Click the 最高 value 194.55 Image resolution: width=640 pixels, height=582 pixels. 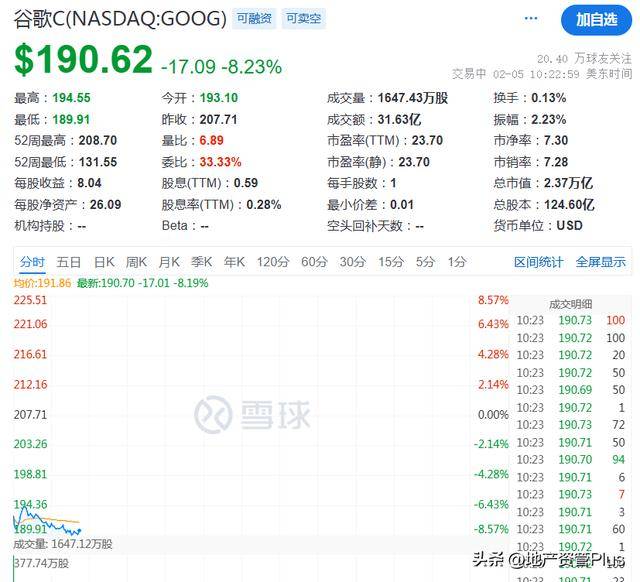coord(71,98)
